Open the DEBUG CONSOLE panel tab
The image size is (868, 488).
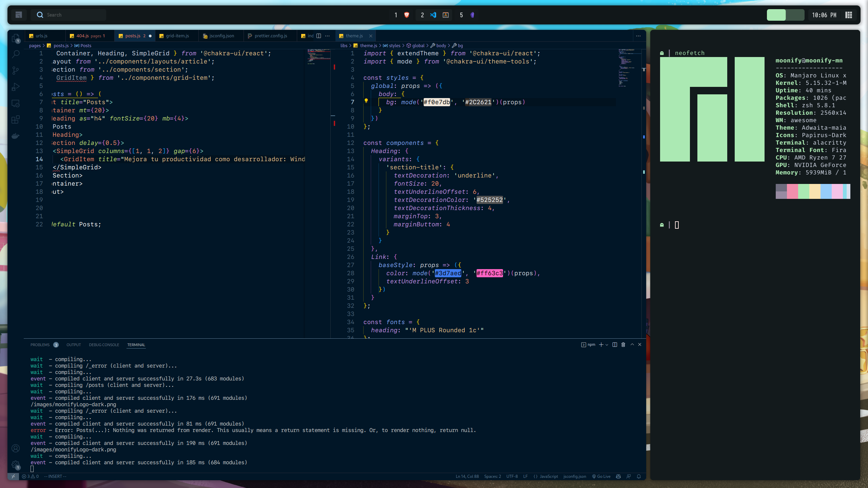104,345
